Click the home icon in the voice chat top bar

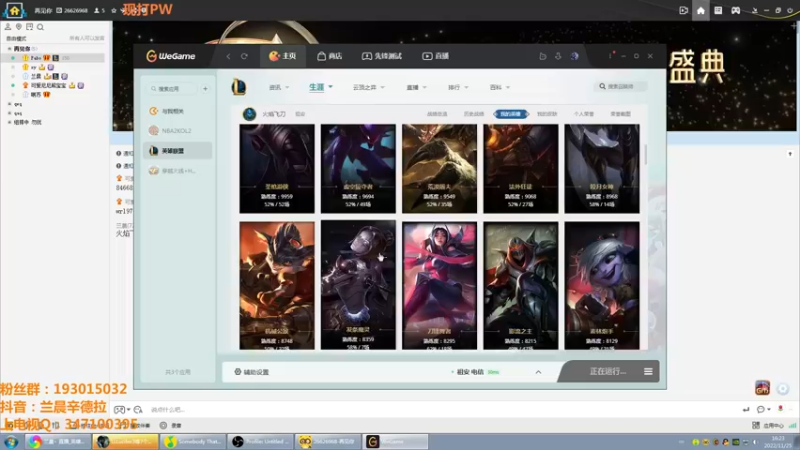tap(701, 10)
